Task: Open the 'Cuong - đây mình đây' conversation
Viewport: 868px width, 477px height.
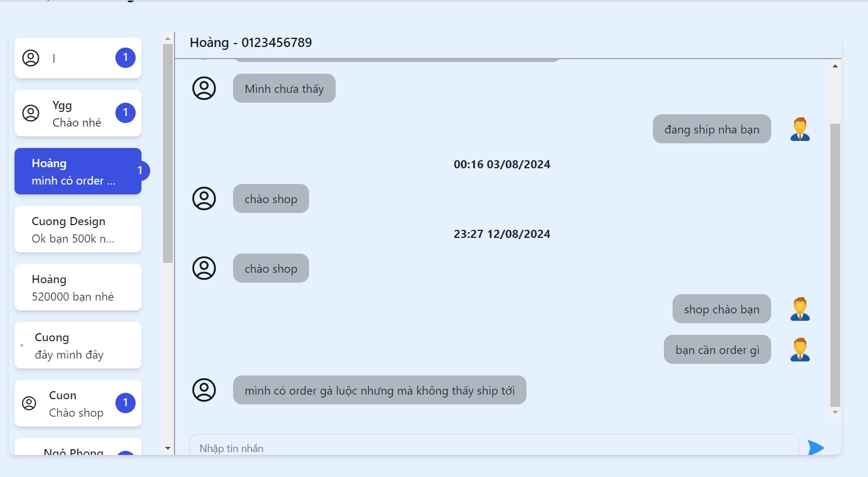Action: pos(78,345)
